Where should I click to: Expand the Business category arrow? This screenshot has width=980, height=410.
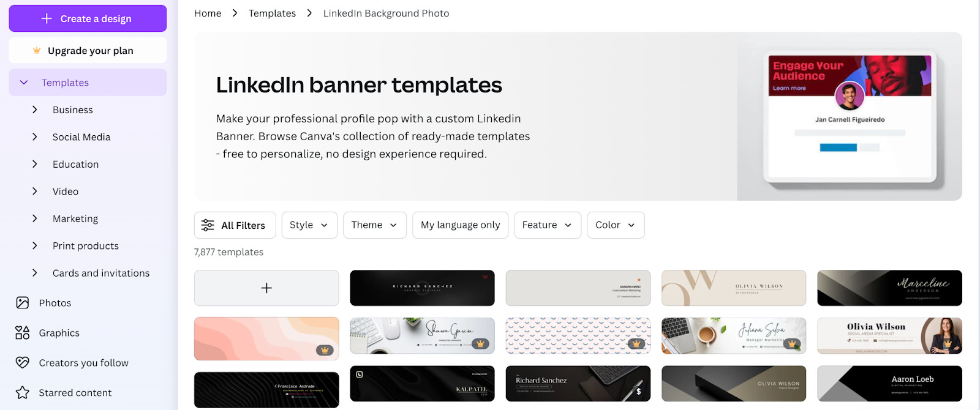35,110
